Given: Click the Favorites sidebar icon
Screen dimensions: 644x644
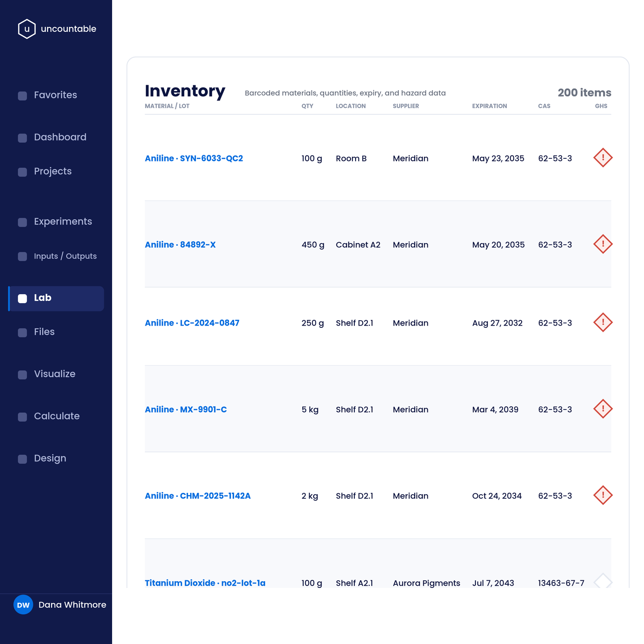Looking at the screenshot, I should 22,96.
